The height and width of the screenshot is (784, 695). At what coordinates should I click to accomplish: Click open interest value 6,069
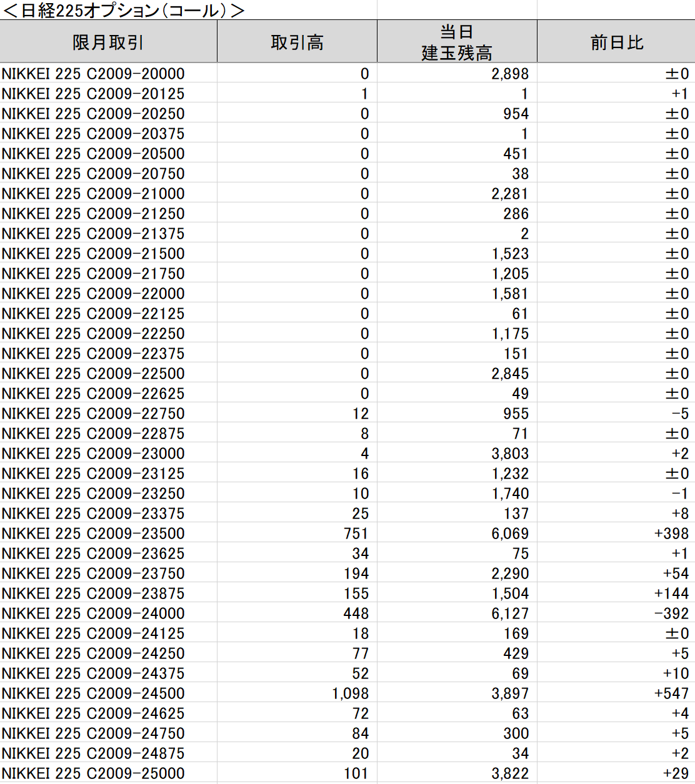pyautogui.click(x=511, y=533)
